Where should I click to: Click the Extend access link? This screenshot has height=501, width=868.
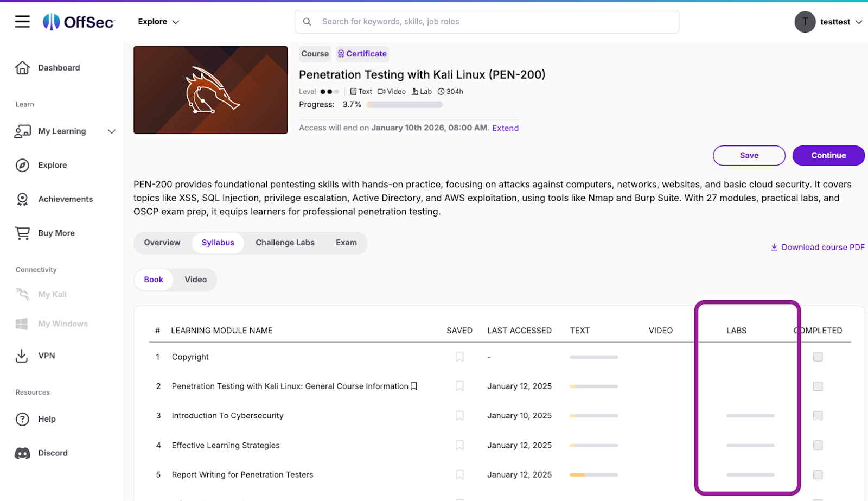tap(506, 128)
